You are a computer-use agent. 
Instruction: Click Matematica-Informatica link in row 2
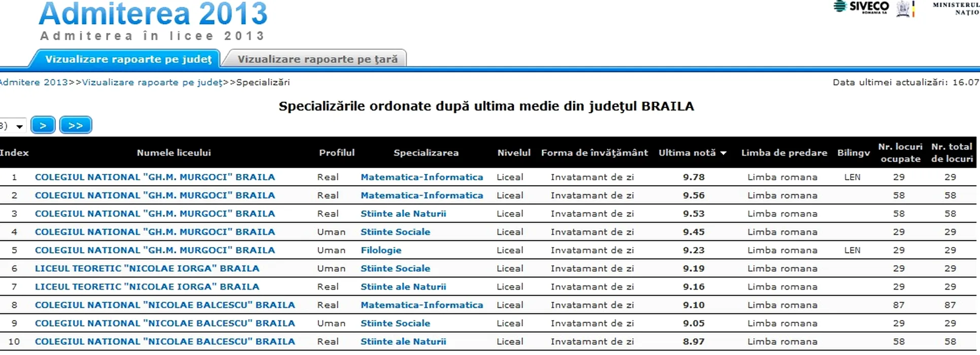click(x=421, y=195)
